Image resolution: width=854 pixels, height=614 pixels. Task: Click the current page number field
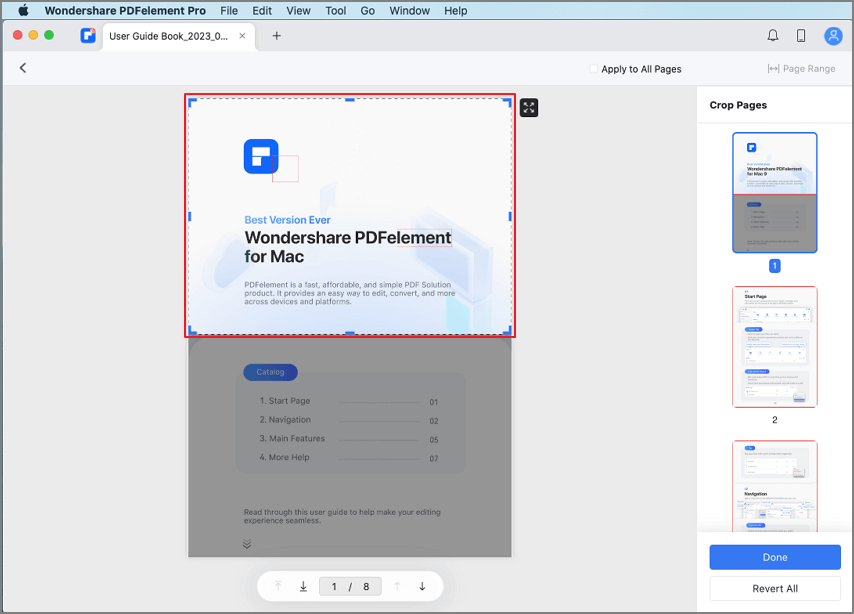tap(334, 586)
